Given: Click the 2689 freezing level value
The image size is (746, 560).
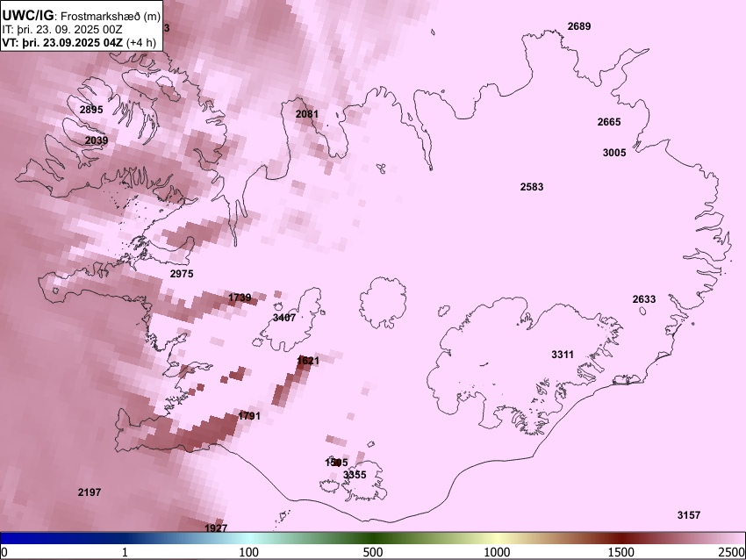Looking at the screenshot, I should pos(579,26).
